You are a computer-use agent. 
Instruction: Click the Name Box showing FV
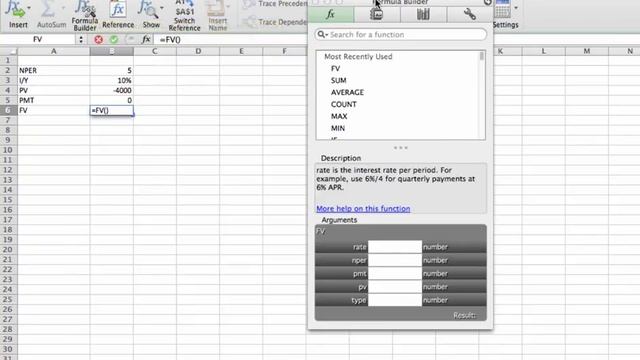(38, 40)
